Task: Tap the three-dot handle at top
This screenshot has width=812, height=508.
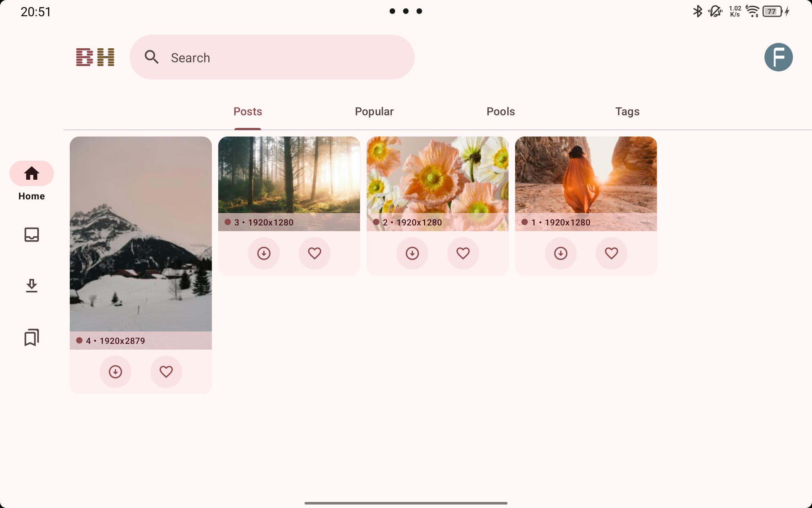Action: pos(406,11)
